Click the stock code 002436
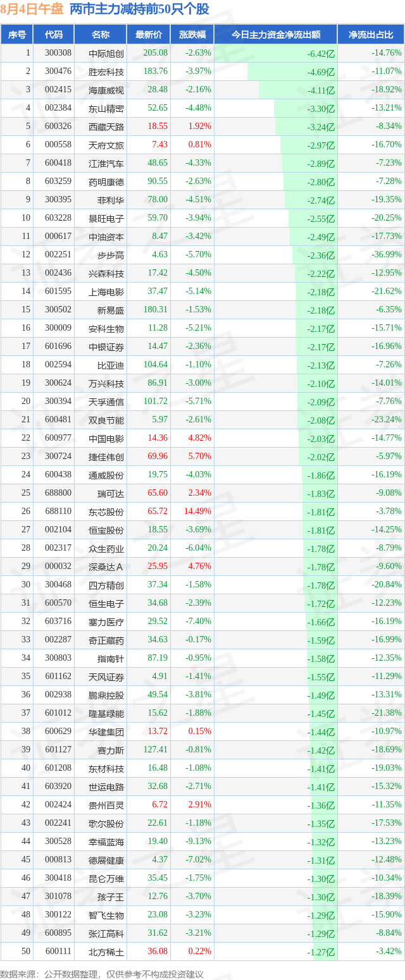 (x=58, y=273)
